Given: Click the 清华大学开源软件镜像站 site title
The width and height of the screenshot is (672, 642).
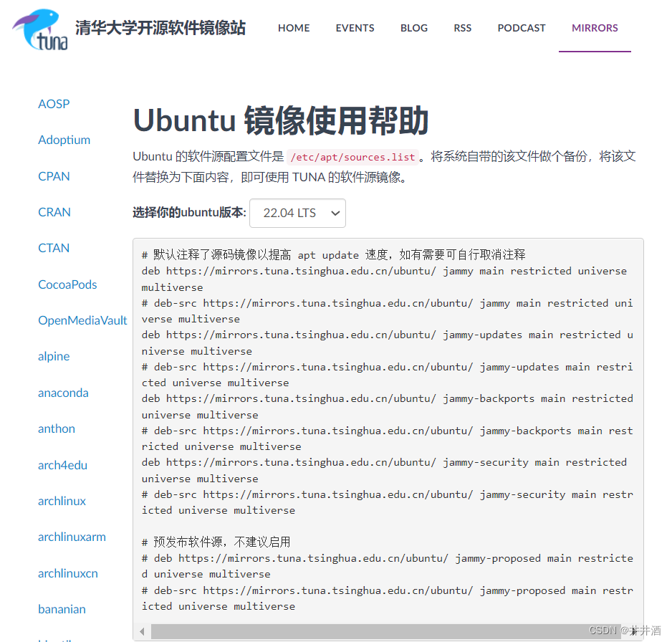Looking at the screenshot, I should point(160,28).
